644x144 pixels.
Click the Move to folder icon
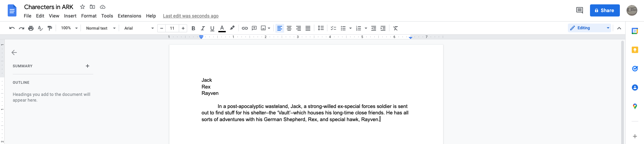(x=93, y=7)
